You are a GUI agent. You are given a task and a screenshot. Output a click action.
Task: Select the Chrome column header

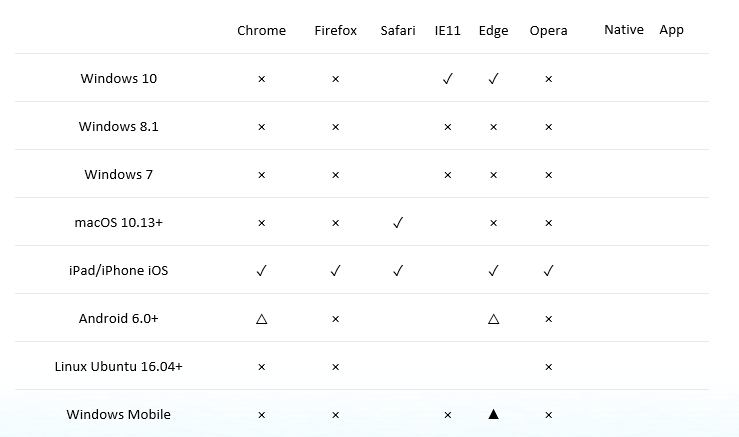pyautogui.click(x=262, y=30)
